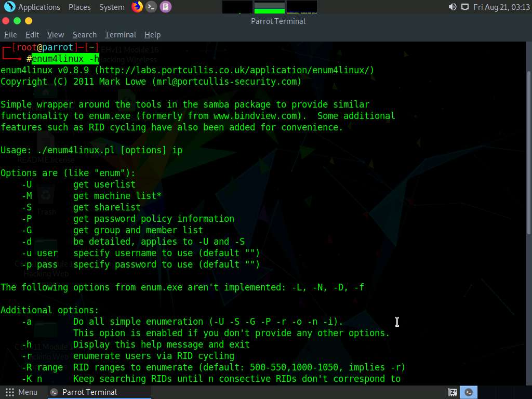
Task: Launch Firefox from the top panel
Action: pyautogui.click(x=137, y=6)
